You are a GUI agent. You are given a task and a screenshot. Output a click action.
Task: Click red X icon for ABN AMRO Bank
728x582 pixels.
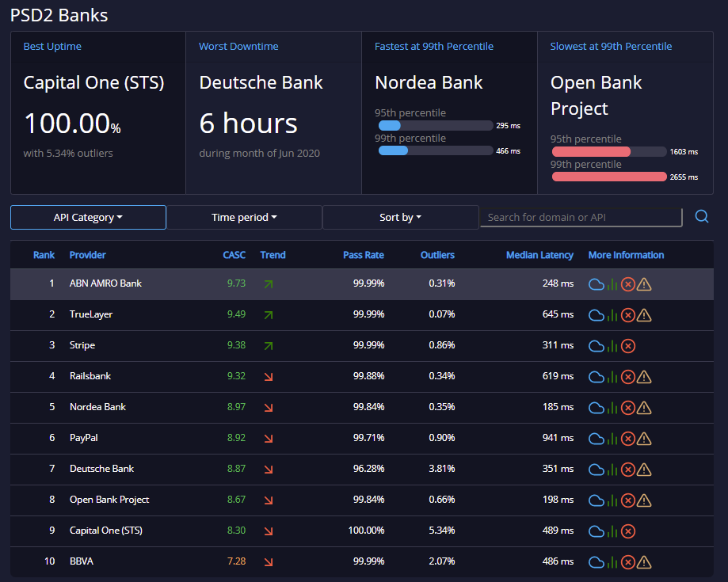(x=628, y=284)
